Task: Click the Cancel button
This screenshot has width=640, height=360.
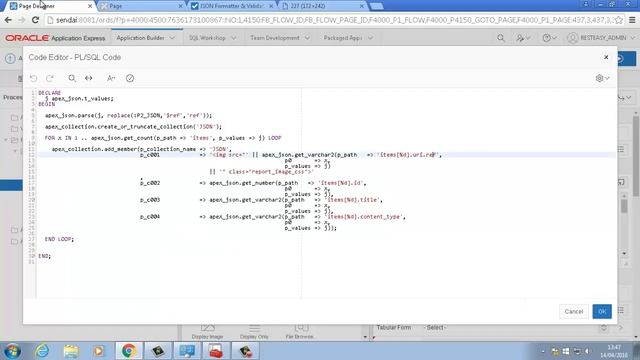Action: click(x=574, y=311)
